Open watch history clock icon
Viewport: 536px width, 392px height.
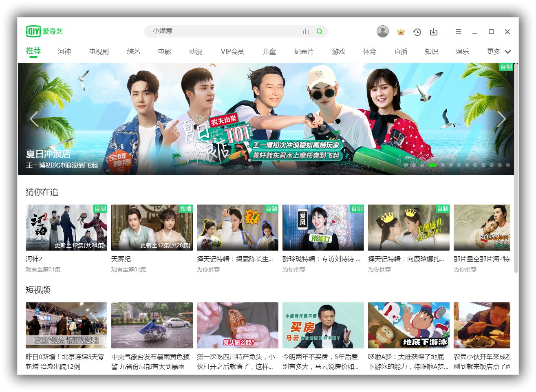pos(417,32)
